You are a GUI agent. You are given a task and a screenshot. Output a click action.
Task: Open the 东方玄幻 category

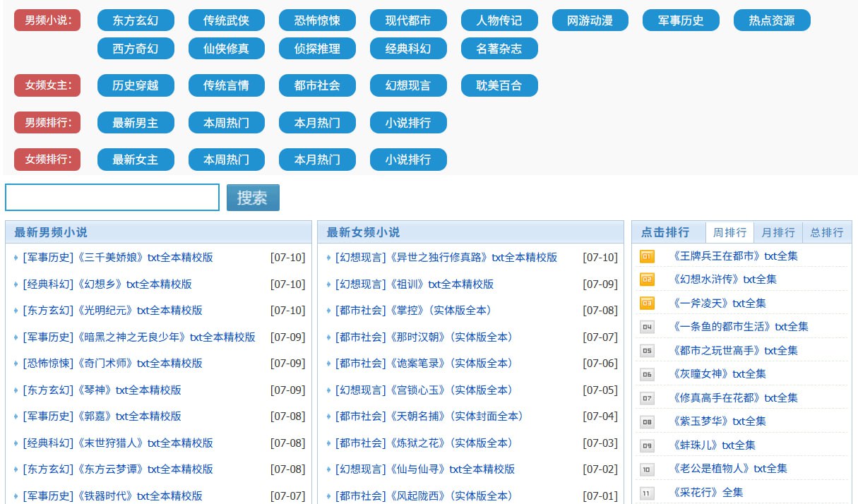[x=136, y=20]
